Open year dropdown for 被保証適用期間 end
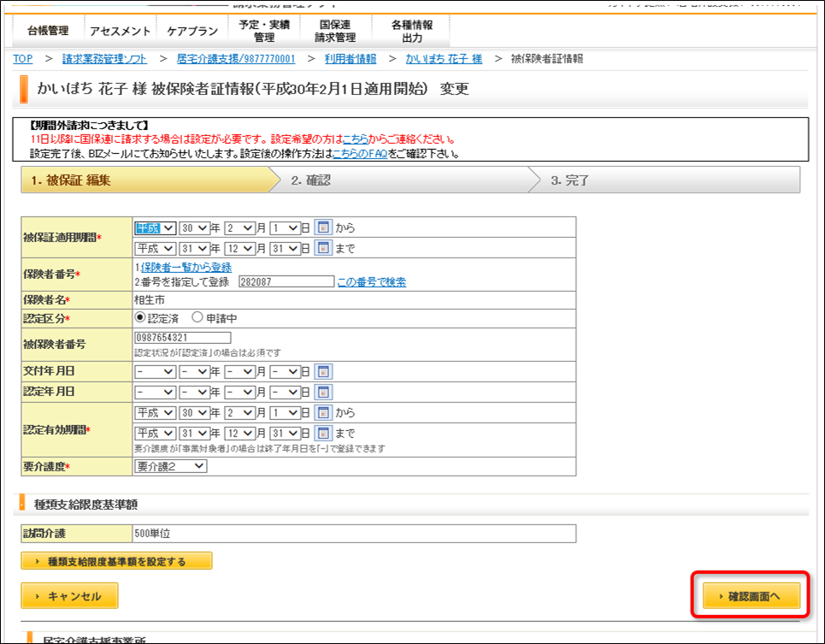The width and height of the screenshot is (825, 644). point(195,248)
